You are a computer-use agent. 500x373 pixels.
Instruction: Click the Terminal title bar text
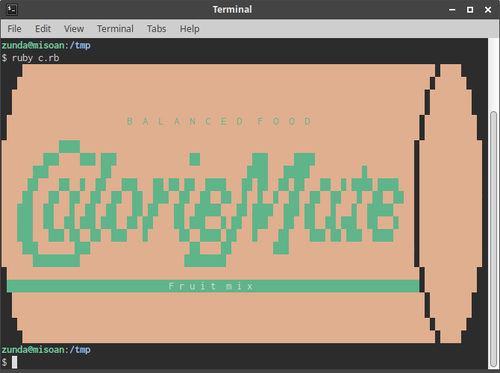[232, 9]
